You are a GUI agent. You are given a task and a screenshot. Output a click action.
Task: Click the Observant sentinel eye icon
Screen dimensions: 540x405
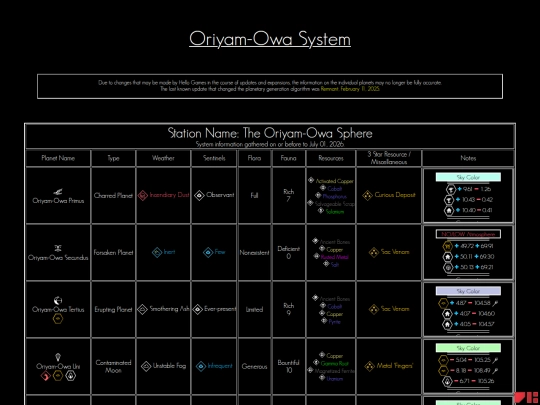tap(199, 196)
